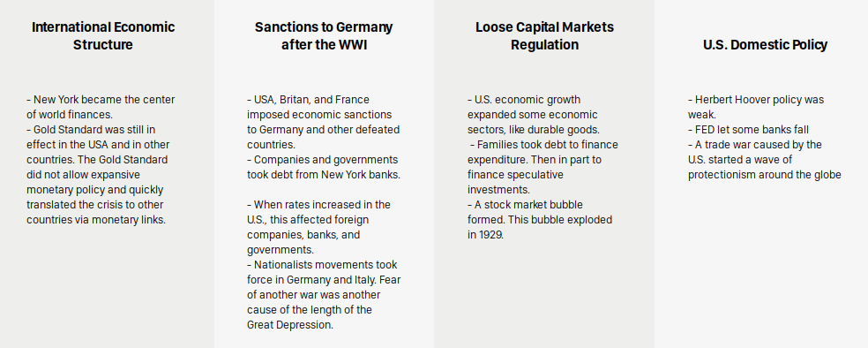Click the text 'in 1929.'
The height and width of the screenshot is (348, 868).
pyautogui.click(x=485, y=234)
